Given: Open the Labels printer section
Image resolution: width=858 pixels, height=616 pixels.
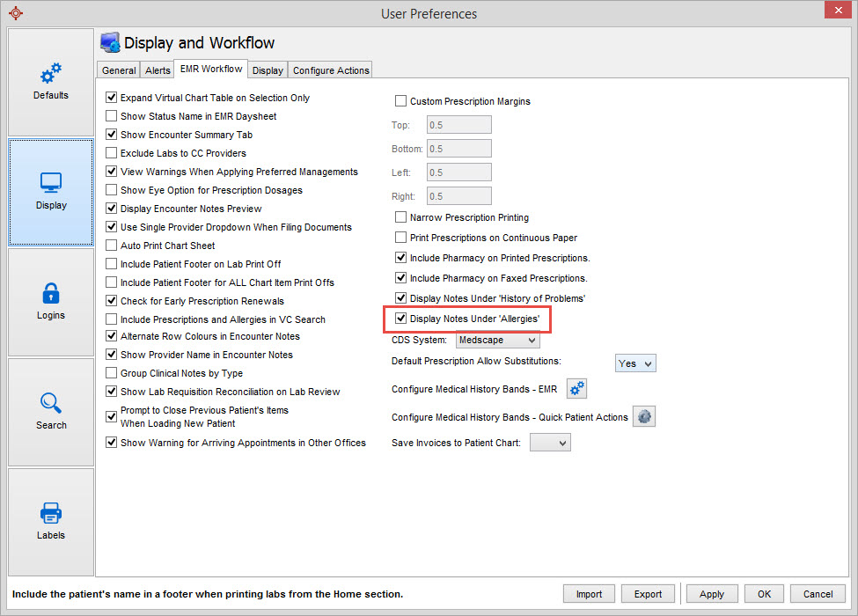Looking at the screenshot, I should pos(51,521).
